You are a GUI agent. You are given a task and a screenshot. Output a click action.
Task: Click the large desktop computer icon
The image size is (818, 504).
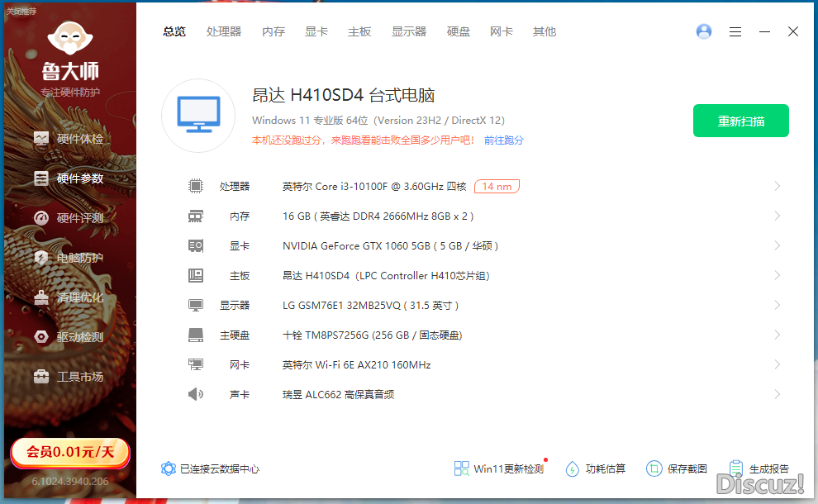tap(198, 116)
